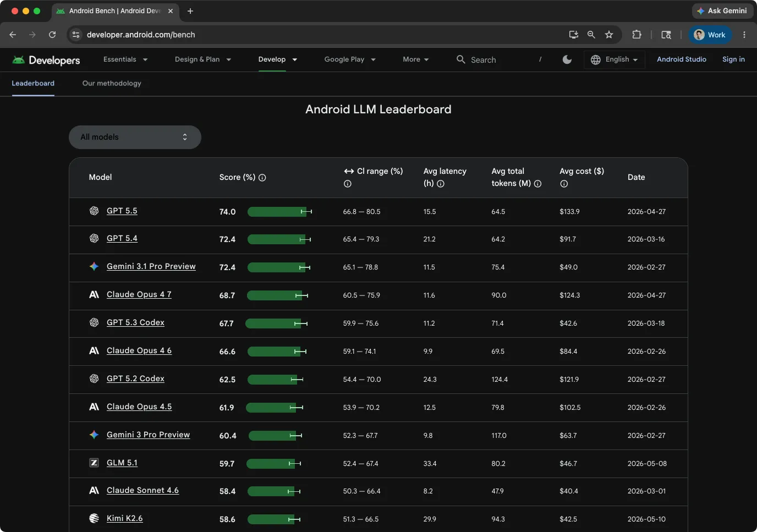Image resolution: width=757 pixels, height=532 pixels.
Task: Click the Gemini icon beside Gemini 3 Pro Preview
Action: pyautogui.click(x=94, y=435)
